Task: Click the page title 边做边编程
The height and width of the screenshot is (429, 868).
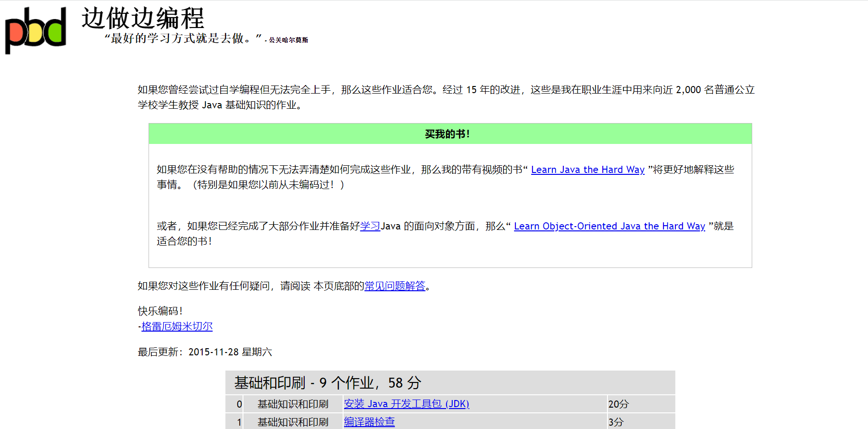Action: [143, 19]
